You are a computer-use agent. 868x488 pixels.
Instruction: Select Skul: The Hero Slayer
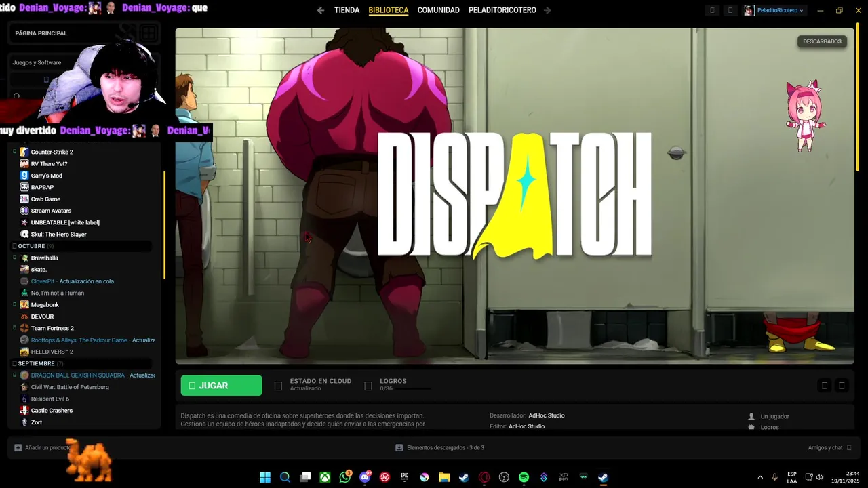tap(59, 235)
